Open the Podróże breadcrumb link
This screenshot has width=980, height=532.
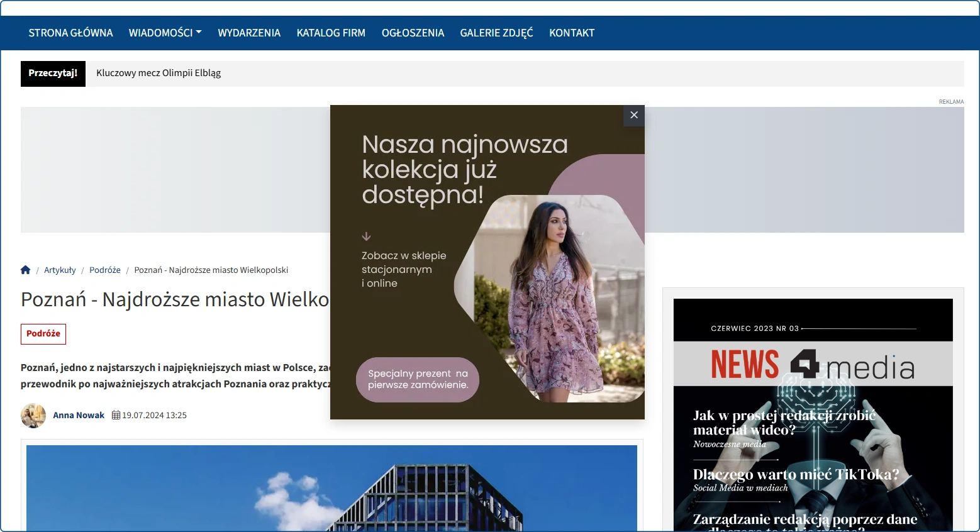[x=105, y=270]
